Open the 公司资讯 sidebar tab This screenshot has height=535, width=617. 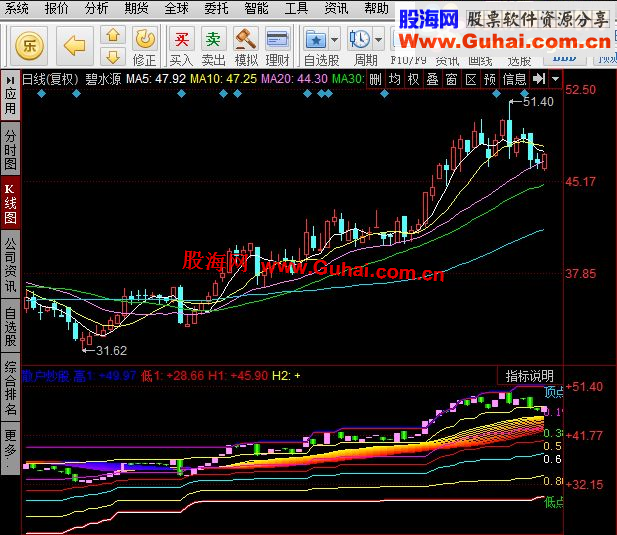10,264
